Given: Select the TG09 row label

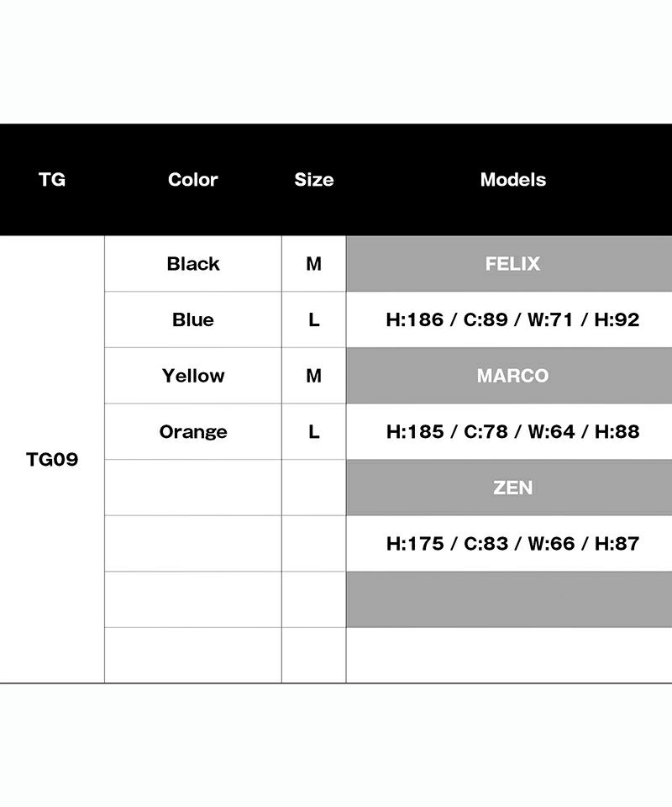Looking at the screenshot, I should (52, 460).
